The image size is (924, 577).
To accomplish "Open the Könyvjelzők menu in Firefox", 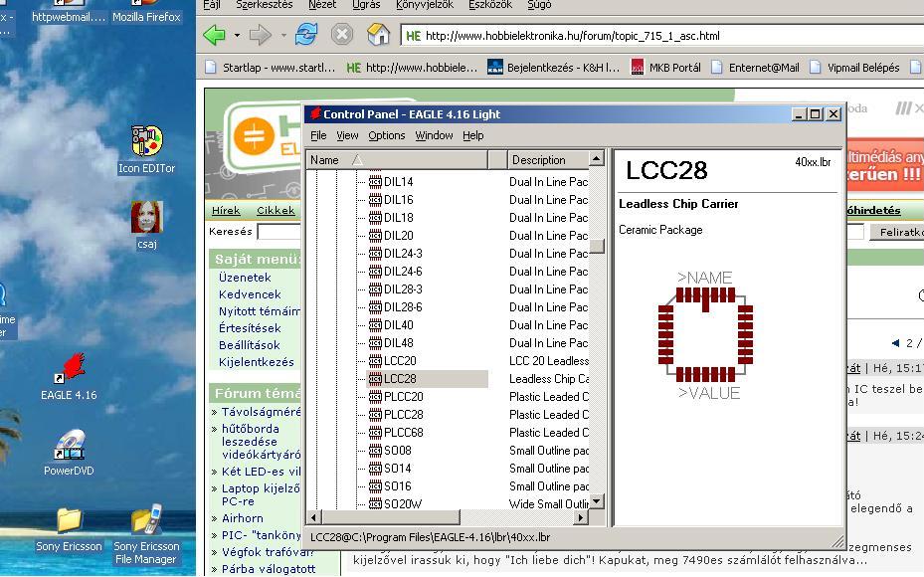I will click(425, 5).
